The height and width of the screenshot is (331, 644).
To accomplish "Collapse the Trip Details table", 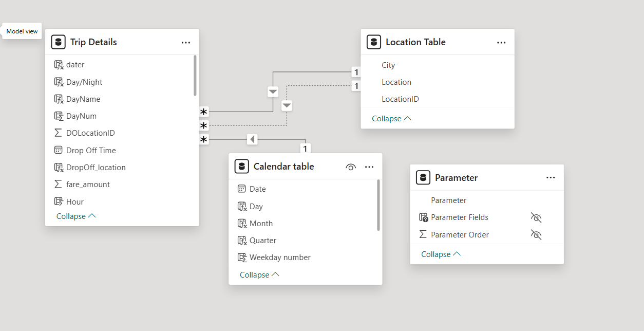I will coord(76,216).
